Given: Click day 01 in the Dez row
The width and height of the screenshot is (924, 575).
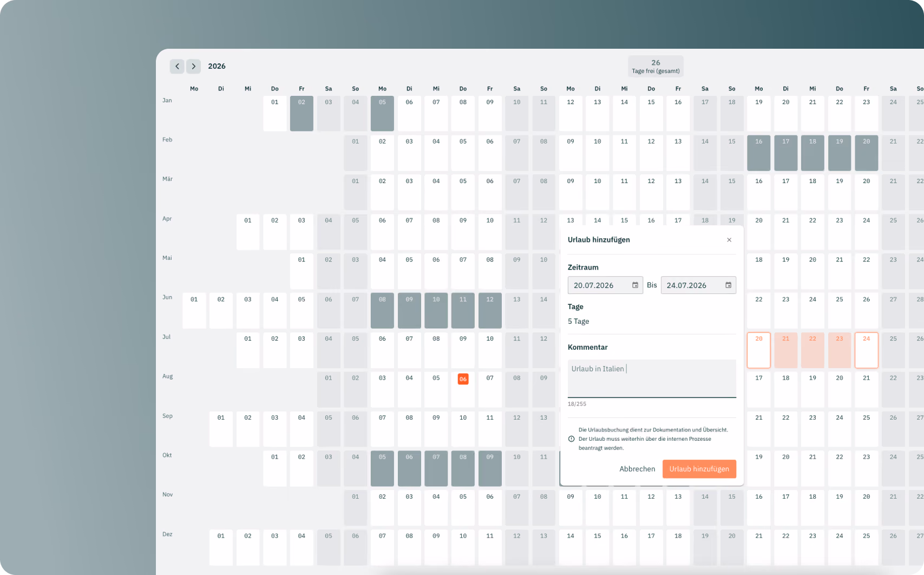Looking at the screenshot, I should pos(221,547).
